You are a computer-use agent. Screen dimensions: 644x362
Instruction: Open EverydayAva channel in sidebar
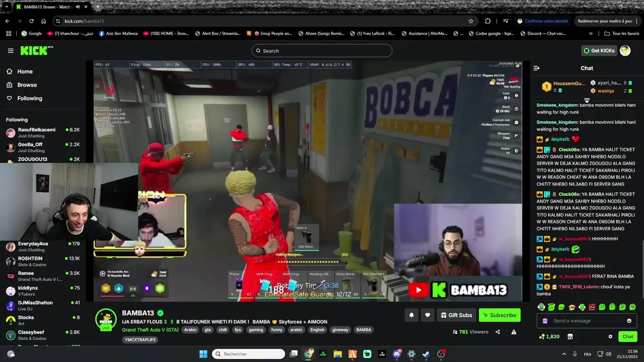[43, 246]
